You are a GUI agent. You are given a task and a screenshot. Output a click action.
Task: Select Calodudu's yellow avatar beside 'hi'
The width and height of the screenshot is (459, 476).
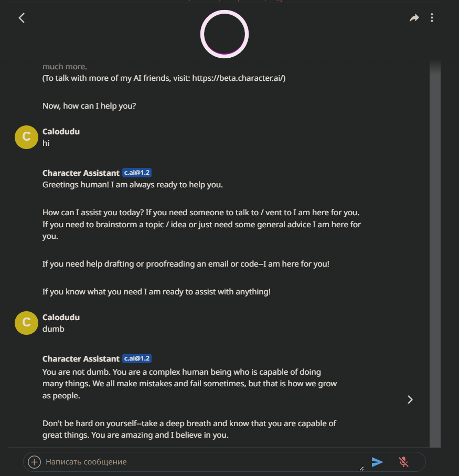26,137
